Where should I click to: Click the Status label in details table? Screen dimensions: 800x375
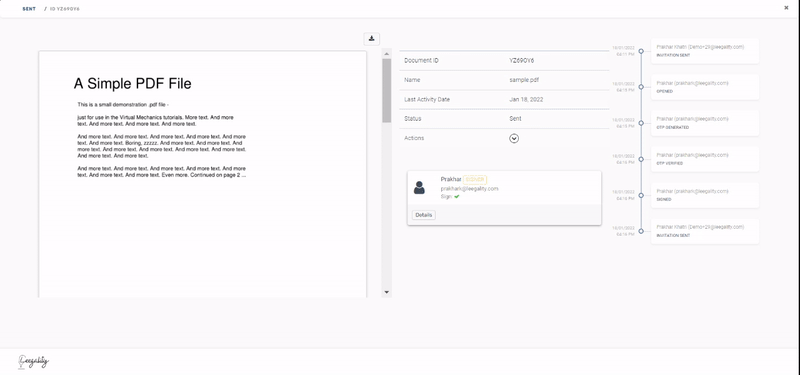click(x=413, y=119)
